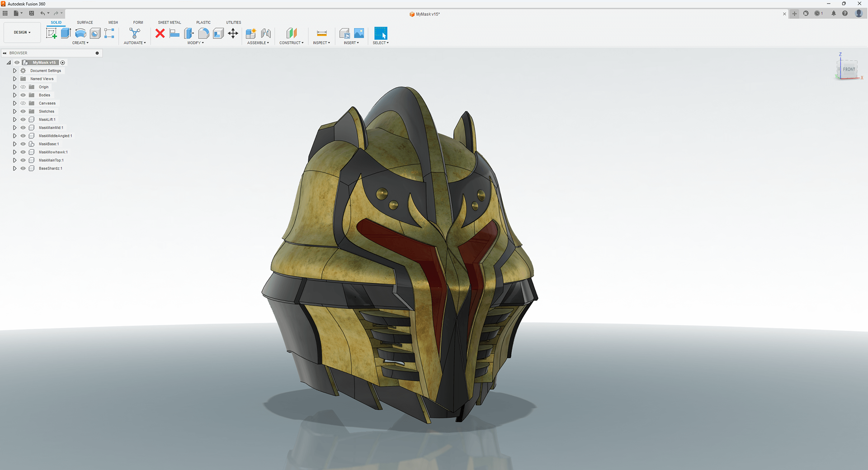Select the Align tool icon

pos(175,33)
